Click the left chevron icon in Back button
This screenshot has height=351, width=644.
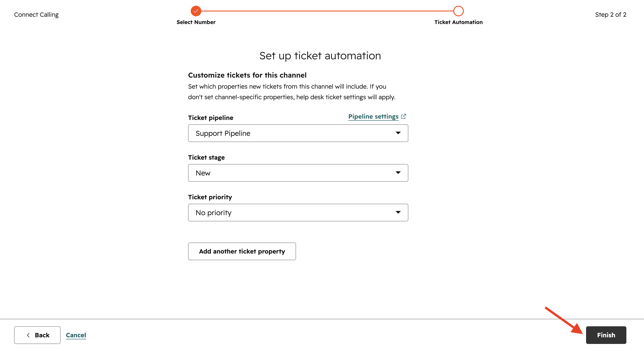coord(28,335)
